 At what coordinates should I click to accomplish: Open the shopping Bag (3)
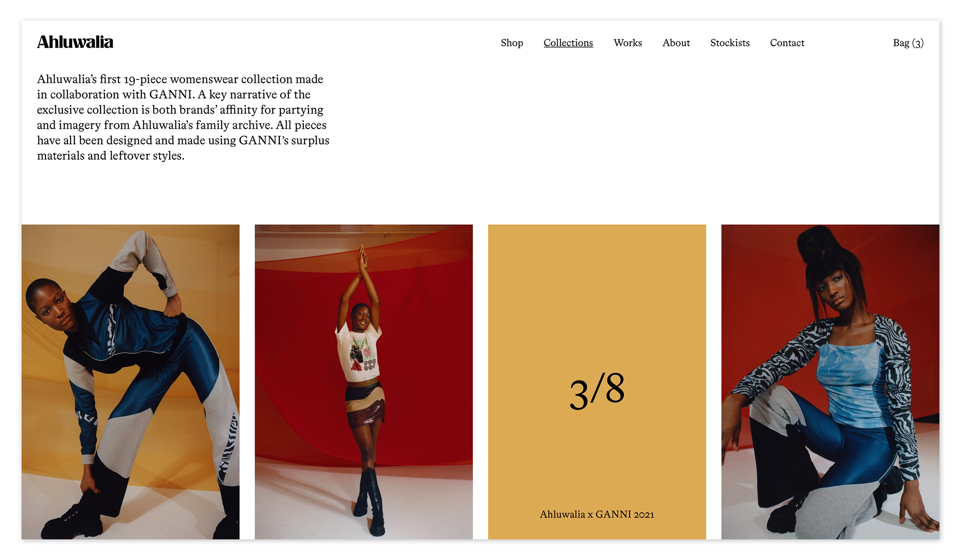pyautogui.click(x=908, y=43)
